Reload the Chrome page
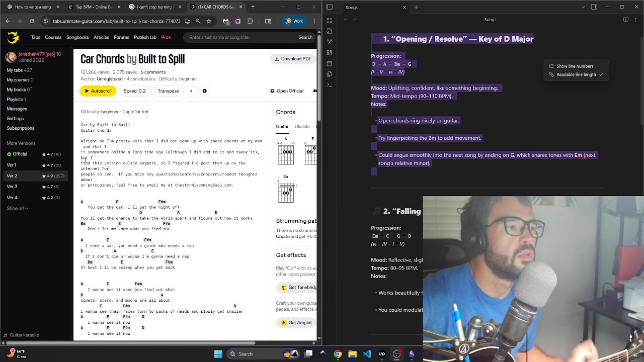 pyautogui.click(x=32, y=21)
